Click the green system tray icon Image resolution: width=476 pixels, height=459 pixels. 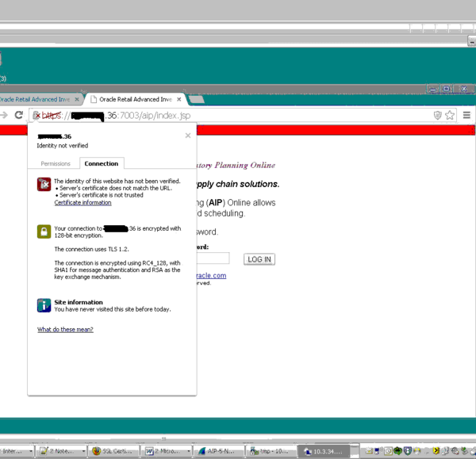click(397, 451)
